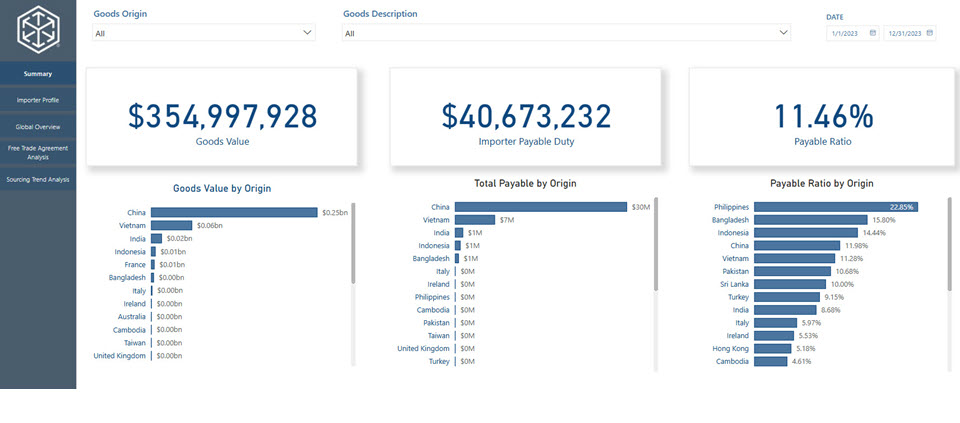The width and height of the screenshot is (960, 423).
Task: Click the start date 1/1/2023 field
Action: tap(846, 33)
